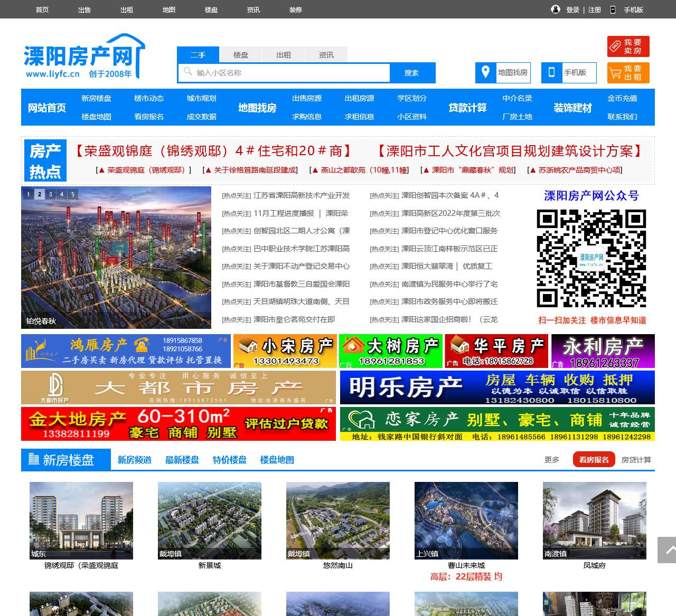Open headline 溧阳市工人文化宫项目规划建筑设计方案
Viewport: 676px width, 616px height.
[510, 151]
